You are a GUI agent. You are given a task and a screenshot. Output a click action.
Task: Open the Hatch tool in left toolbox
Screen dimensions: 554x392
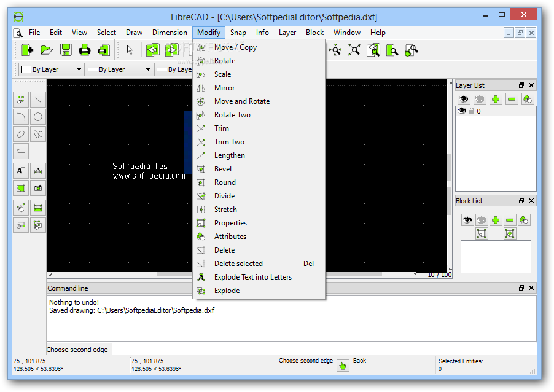(x=21, y=189)
